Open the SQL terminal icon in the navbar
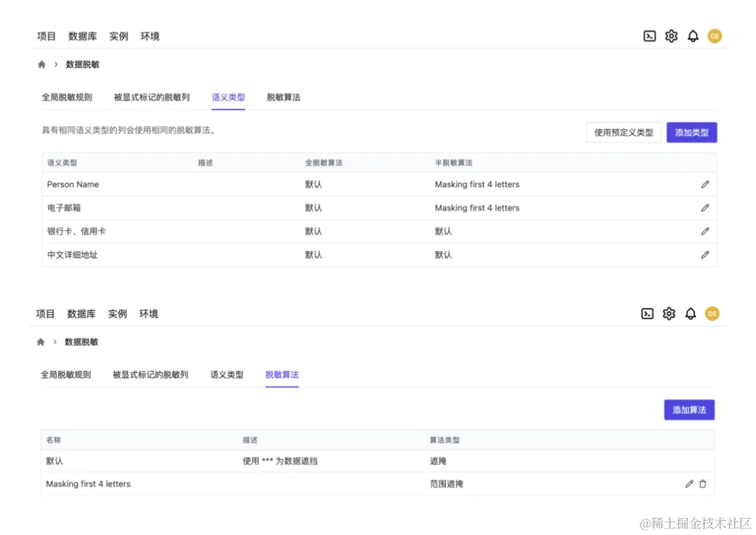The image size is (756, 535). [x=650, y=36]
